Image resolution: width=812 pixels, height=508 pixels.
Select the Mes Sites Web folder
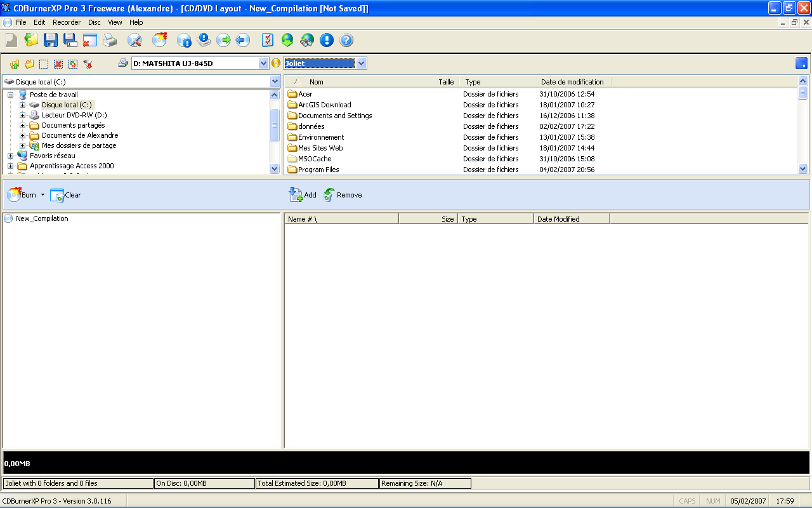click(x=320, y=148)
